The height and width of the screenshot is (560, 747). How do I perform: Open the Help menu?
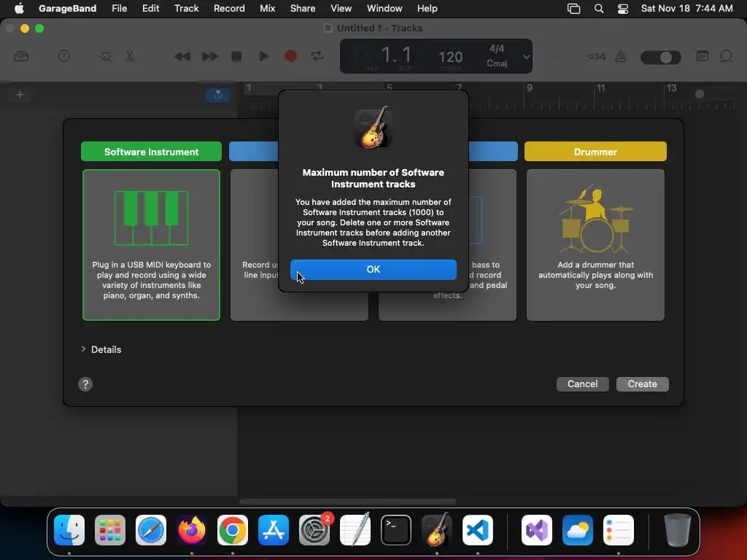427,8
